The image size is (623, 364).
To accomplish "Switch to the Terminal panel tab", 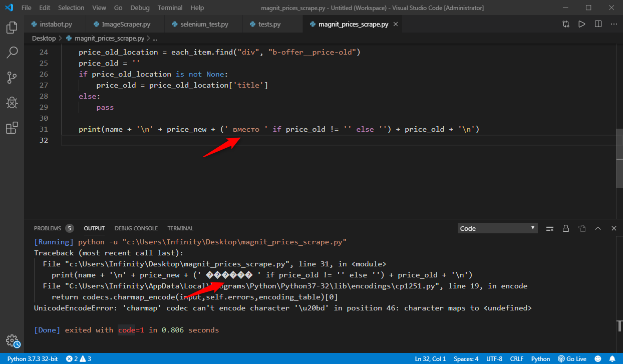I will pyautogui.click(x=180, y=228).
